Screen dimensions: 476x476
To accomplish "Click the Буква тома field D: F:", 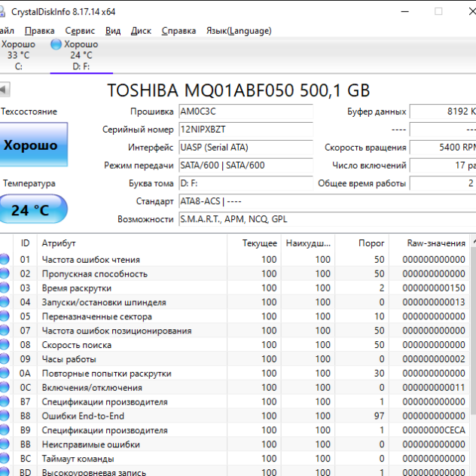I will click(x=246, y=183).
